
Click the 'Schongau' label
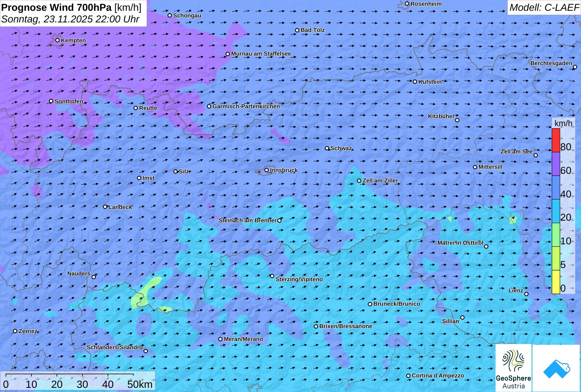pos(187,15)
